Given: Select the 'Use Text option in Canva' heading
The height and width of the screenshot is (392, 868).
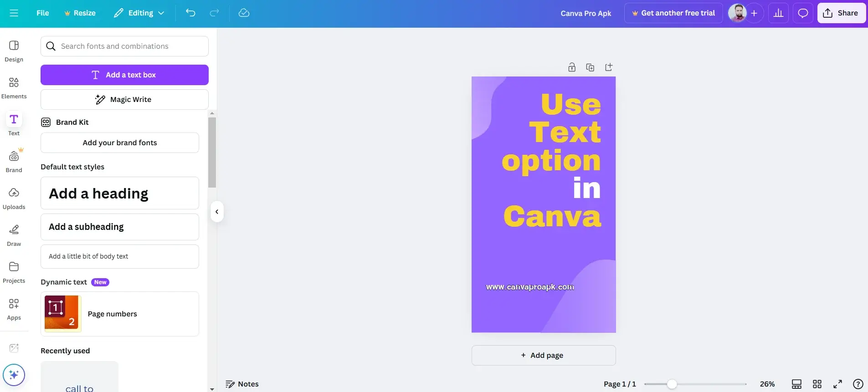Looking at the screenshot, I should (551, 160).
